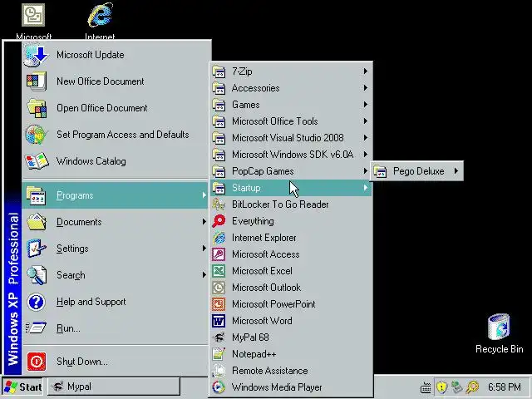This screenshot has width=532, height=399.
Task: Click the Microsoft PowerPoint icon
Action: point(219,304)
